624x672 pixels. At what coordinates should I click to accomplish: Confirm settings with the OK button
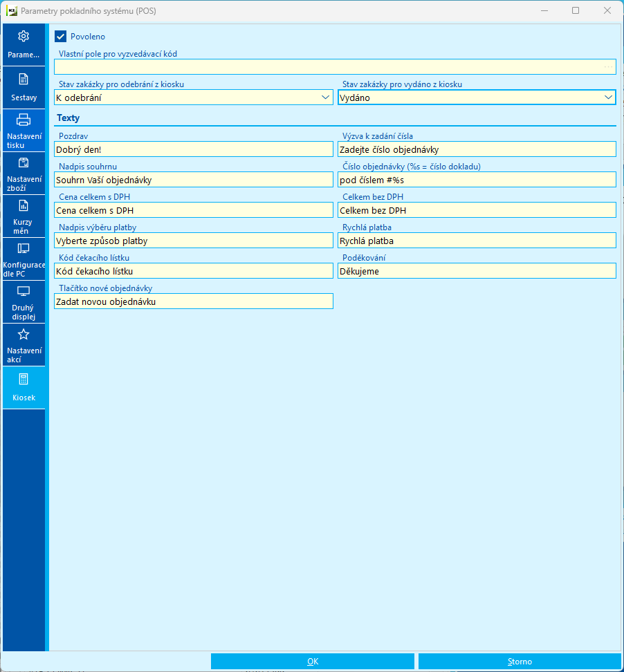(x=313, y=662)
